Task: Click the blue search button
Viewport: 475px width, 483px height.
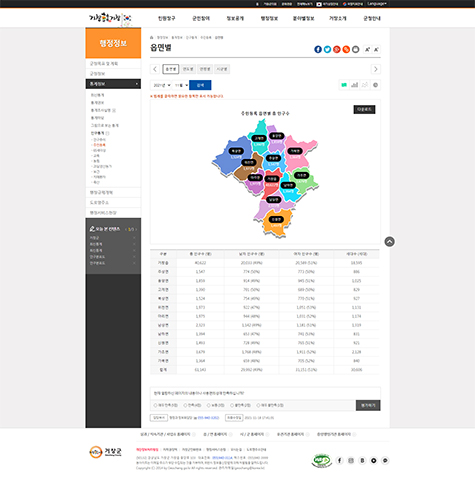Action: click(200, 85)
